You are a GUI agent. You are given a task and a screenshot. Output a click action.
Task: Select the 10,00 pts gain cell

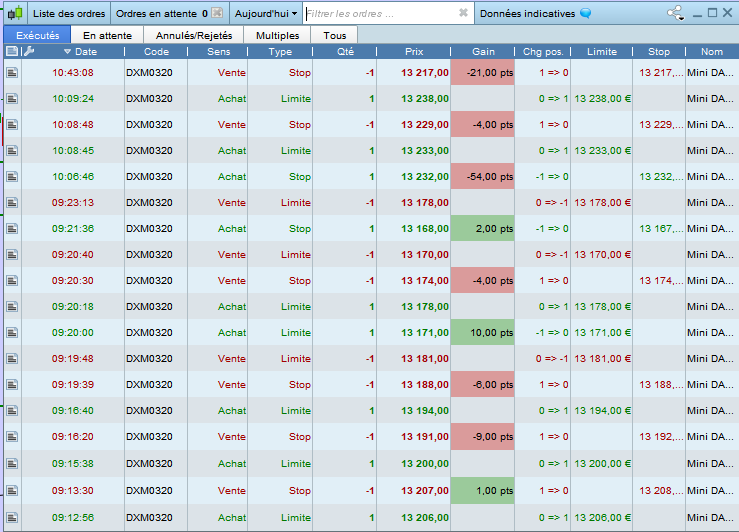click(483, 332)
